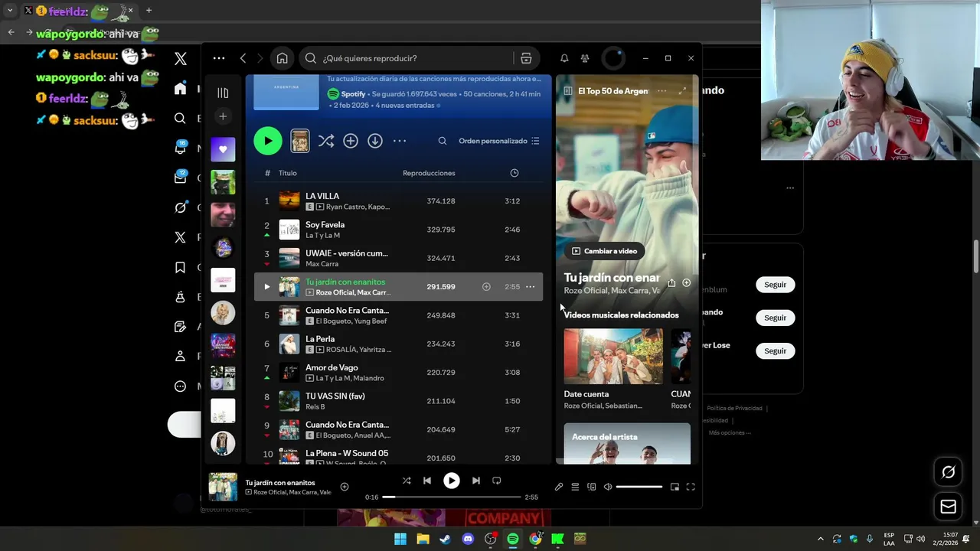980x551 pixels.
Task: Add Tu jardín con enanitos to library
Action: (x=486, y=287)
